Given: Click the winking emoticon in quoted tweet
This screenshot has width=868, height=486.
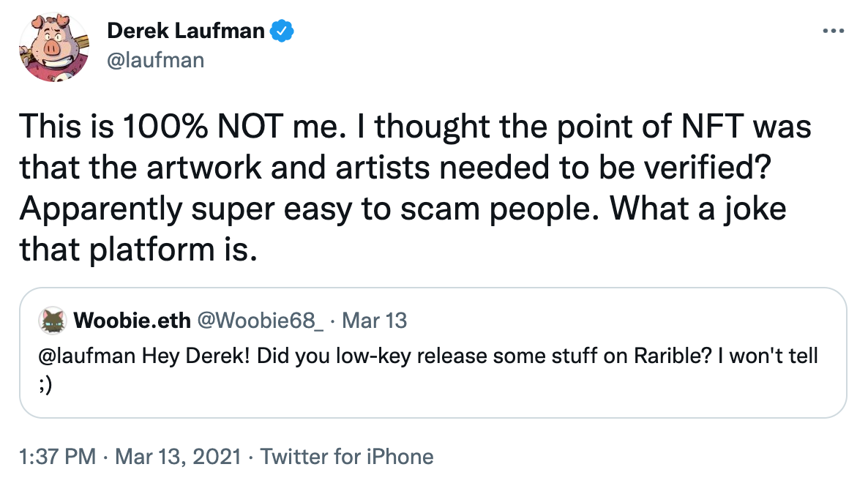Looking at the screenshot, I should tap(48, 386).
